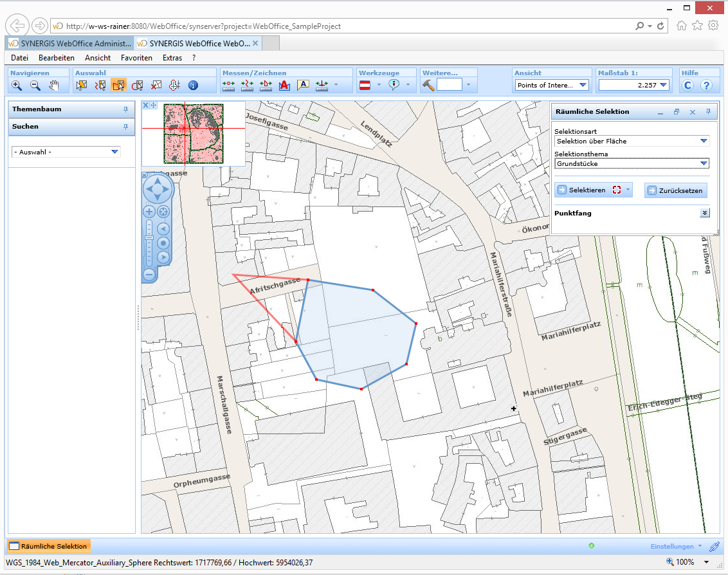Expand the Punktfang section

(x=704, y=212)
